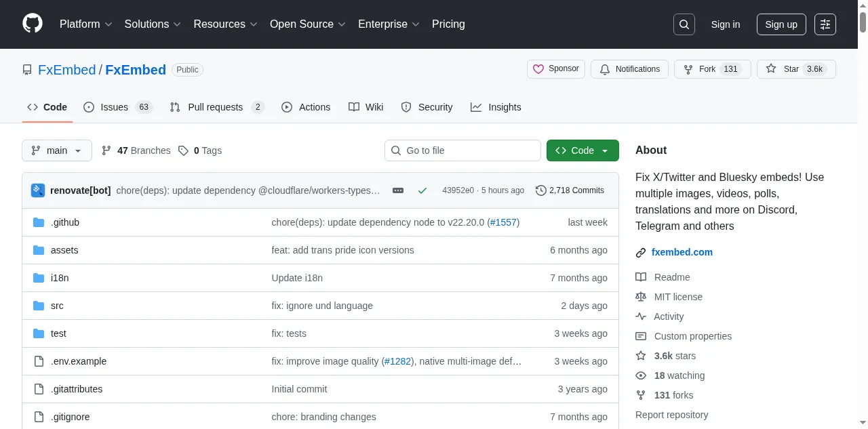Expand the Platform menu

tap(86, 24)
